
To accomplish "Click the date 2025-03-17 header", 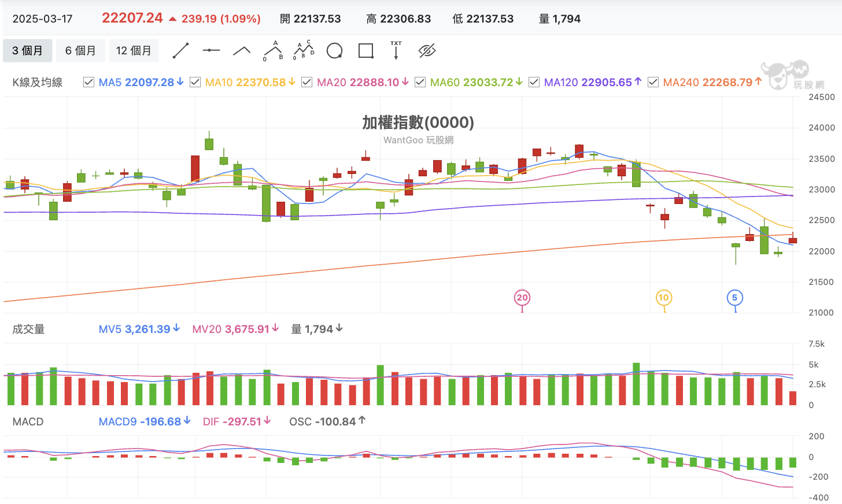I will tap(43, 18).
